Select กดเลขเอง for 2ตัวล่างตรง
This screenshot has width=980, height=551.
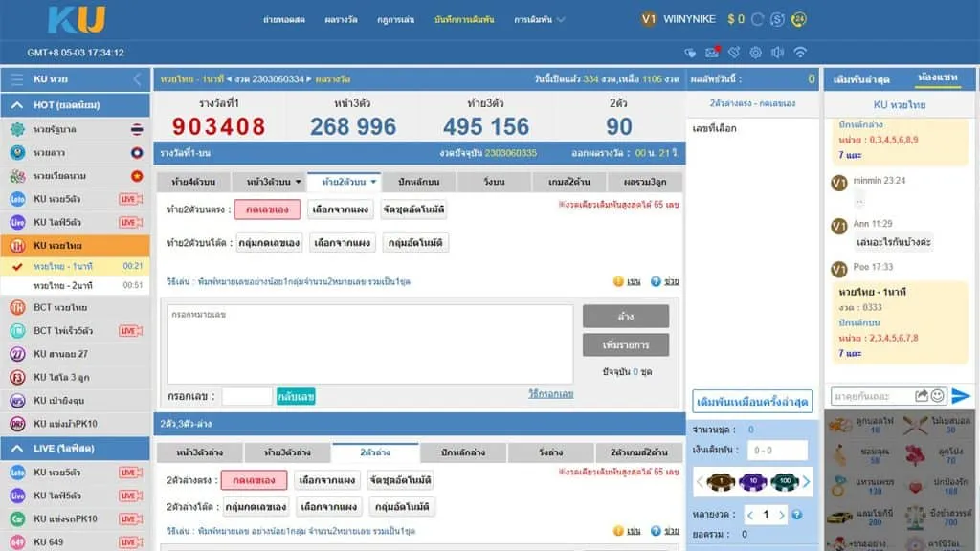[254, 480]
